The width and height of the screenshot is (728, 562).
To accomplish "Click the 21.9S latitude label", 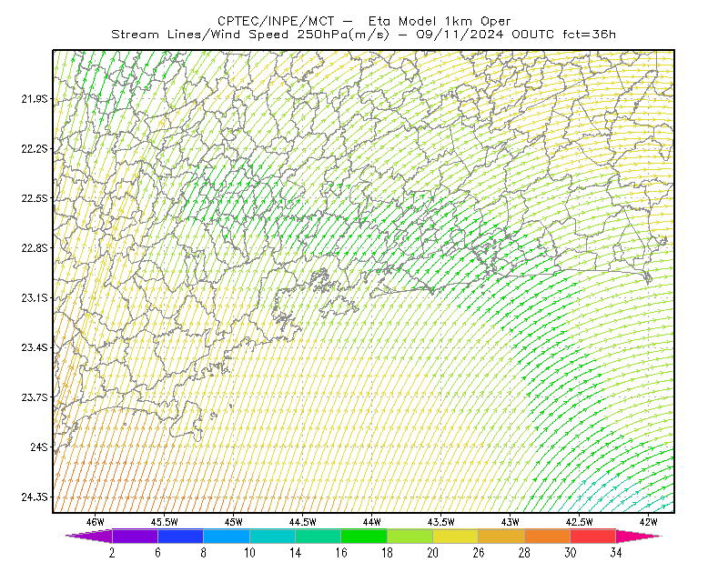I will point(34,99).
